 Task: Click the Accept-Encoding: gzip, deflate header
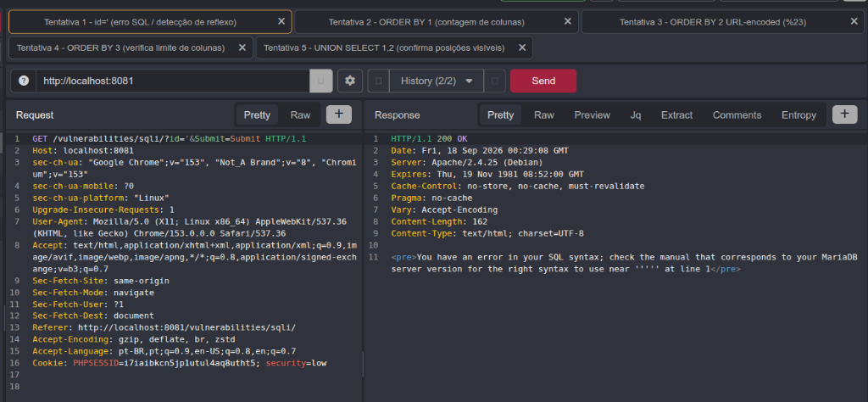coord(134,339)
